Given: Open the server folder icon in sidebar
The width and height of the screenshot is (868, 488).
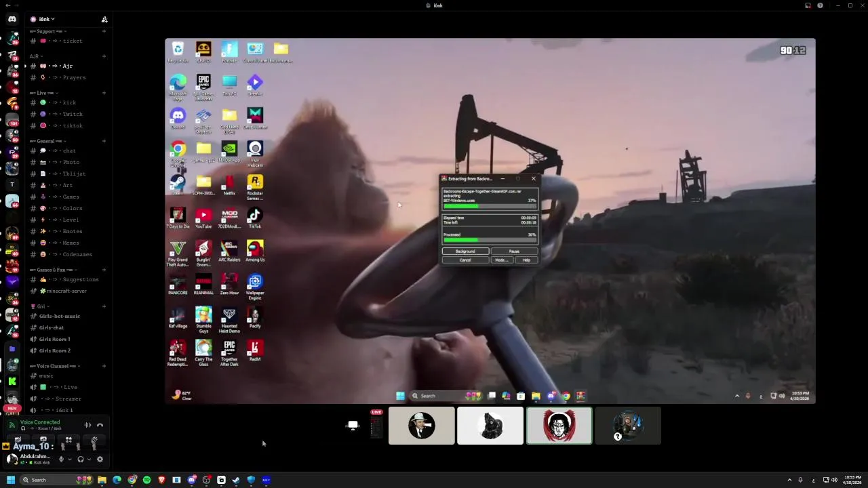Looking at the screenshot, I should (12, 349).
